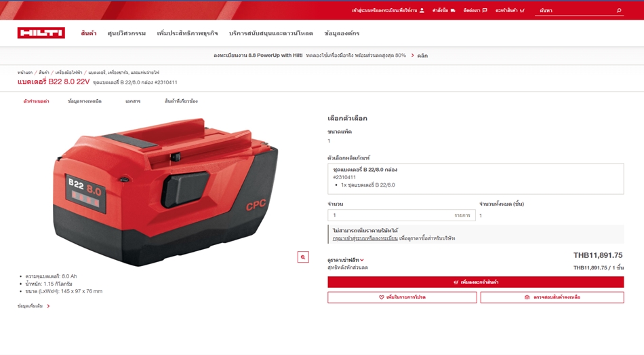
Task: Click the quantity input field
Action: [401, 215]
